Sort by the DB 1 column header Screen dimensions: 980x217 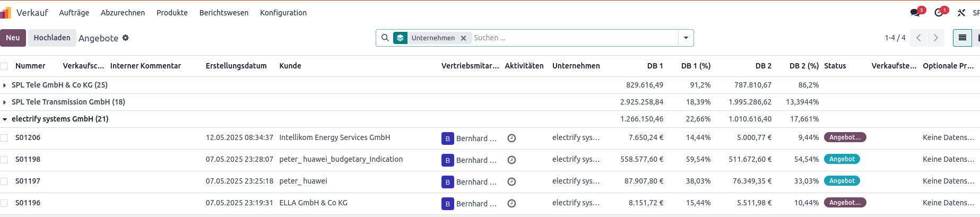tap(655, 66)
